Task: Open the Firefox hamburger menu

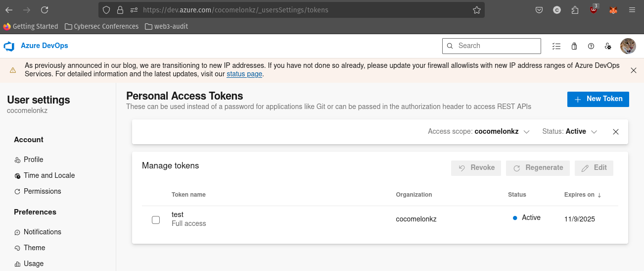Action: (x=632, y=10)
